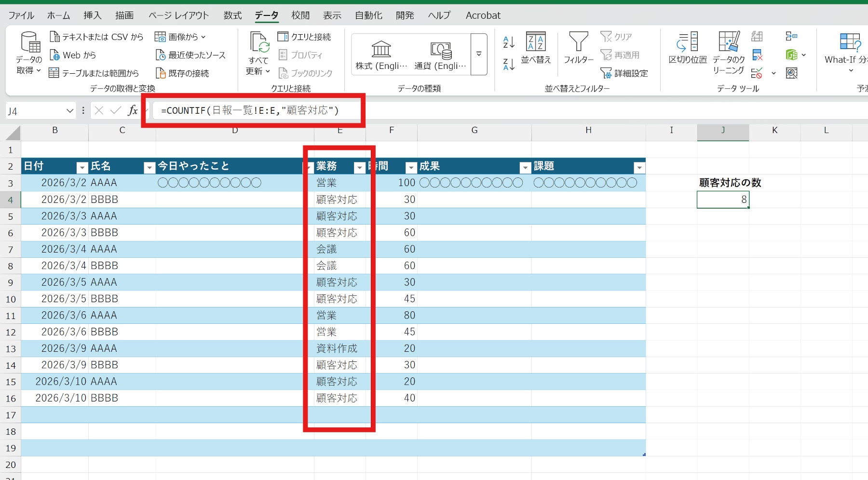Image resolution: width=868 pixels, height=480 pixels.
Task: Click the insert function fx icon
Action: [x=133, y=111]
